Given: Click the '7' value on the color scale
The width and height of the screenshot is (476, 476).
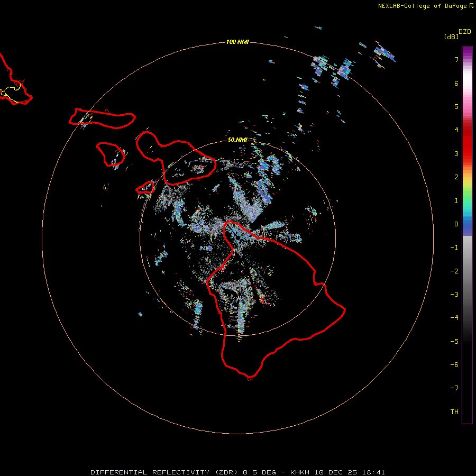Looking at the screenshot, I should point(456,59).
